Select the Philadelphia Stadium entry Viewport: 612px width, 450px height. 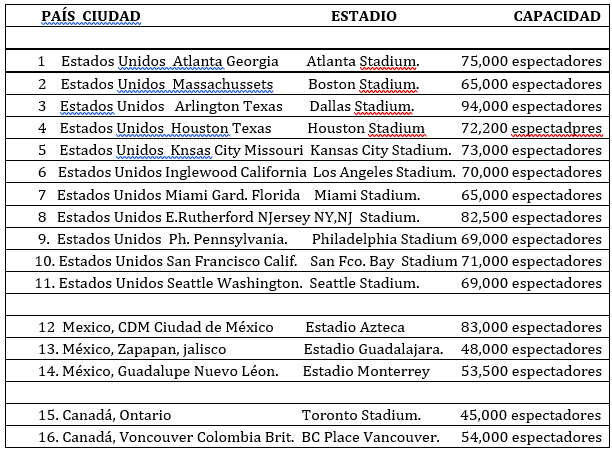pyautogui.click(x=384, y=239)
